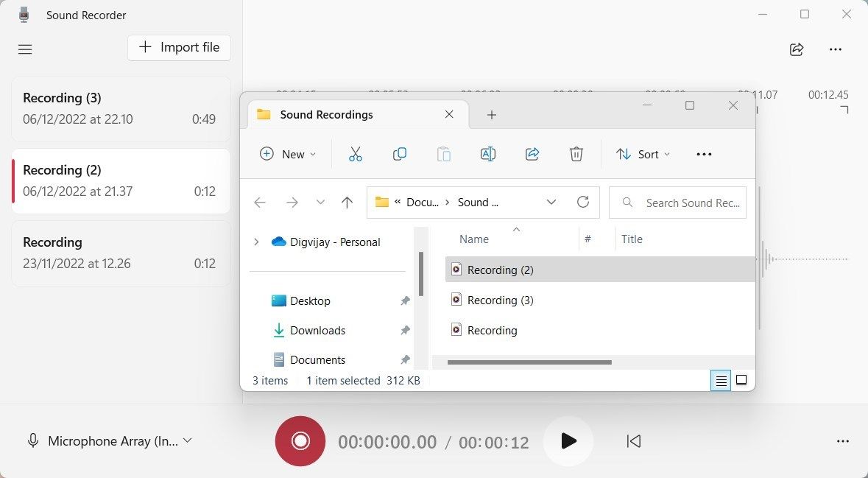Viewport: 868px width, 478px height.
Task: Delete the selected file with the trash icon
Action: [x=576, y=154]
